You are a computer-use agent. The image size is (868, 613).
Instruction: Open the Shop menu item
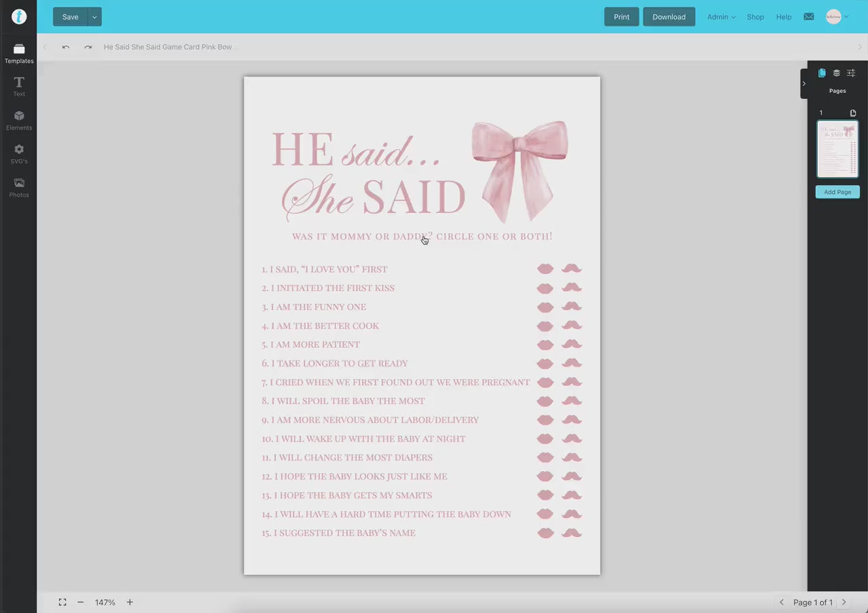(x=755, y=17)
